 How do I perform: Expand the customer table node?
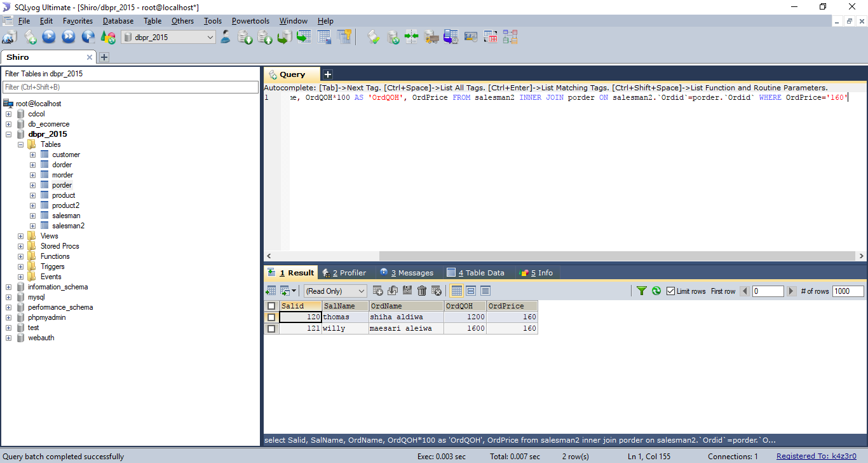tap(32, 155)
